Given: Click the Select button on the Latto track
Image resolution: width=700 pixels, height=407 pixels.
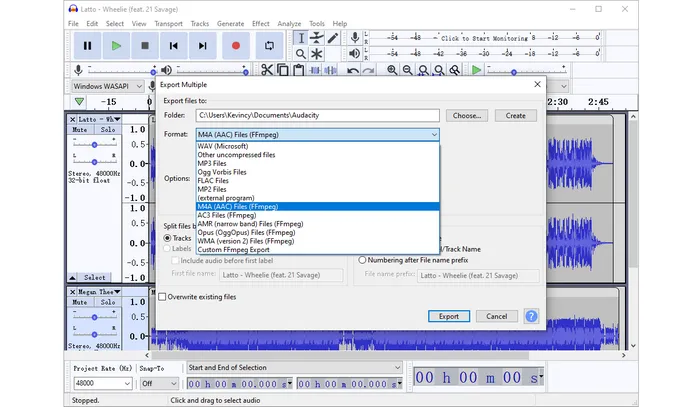Looking at the screenshot, I should pos(94,278).
